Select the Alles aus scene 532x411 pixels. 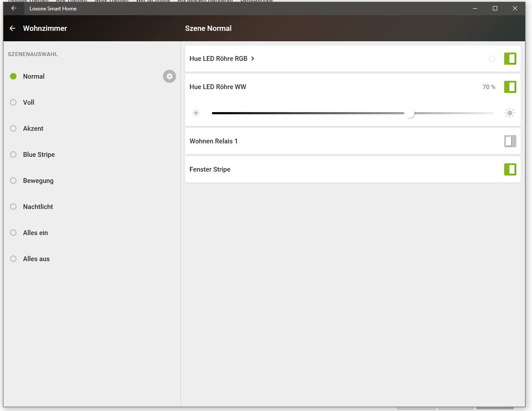pyautogui.click(x=36, y=259)
